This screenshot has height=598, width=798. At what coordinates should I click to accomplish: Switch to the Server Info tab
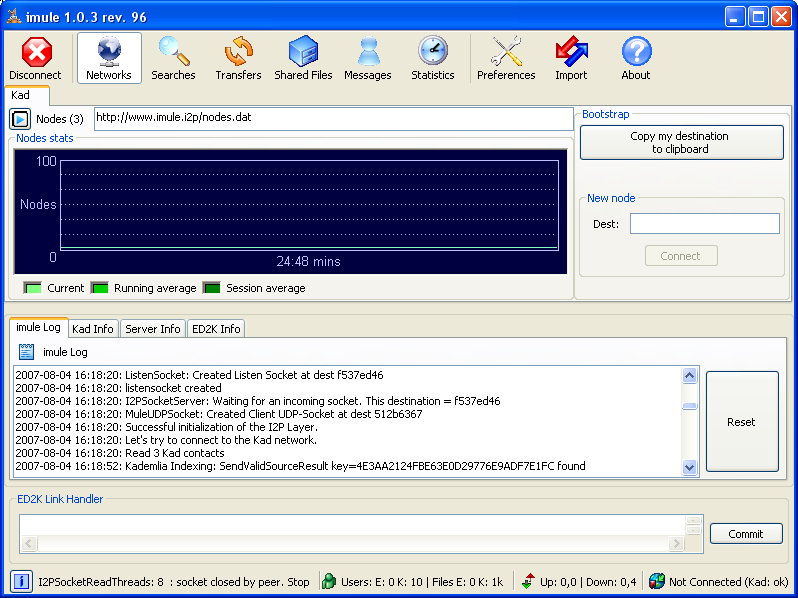point(153,329)
